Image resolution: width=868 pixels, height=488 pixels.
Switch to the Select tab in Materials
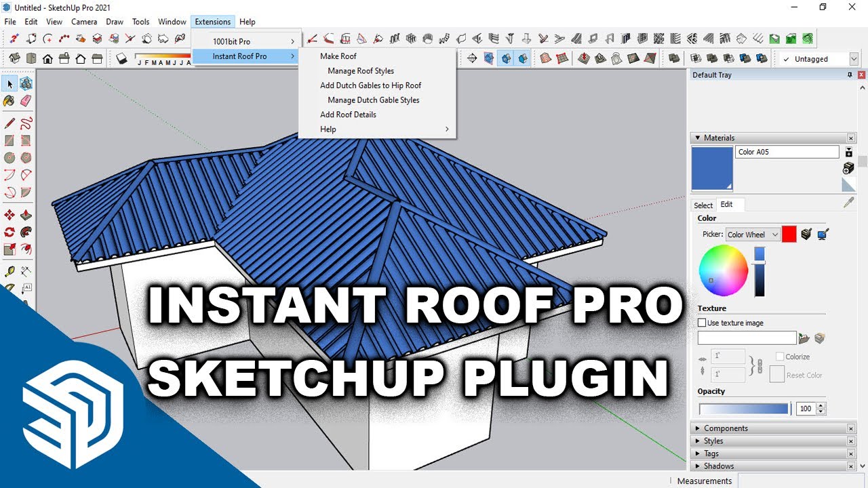(x=703, y=205)
